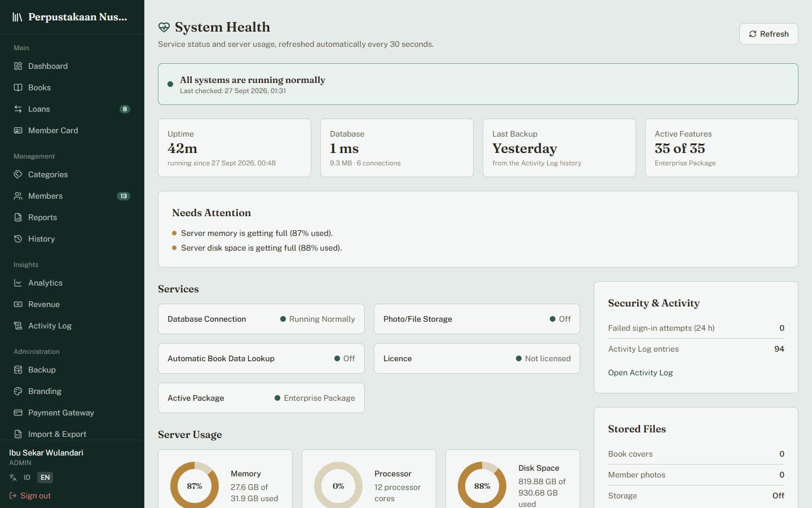812x508 pixels.
Task: Click Disk Space 88% donut gauge
Action: 482,486
